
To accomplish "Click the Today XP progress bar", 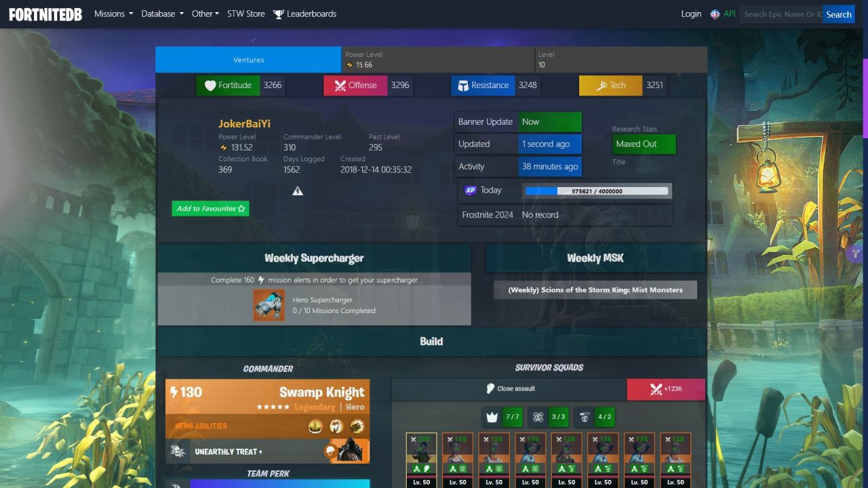I will (x=597, y=191).
